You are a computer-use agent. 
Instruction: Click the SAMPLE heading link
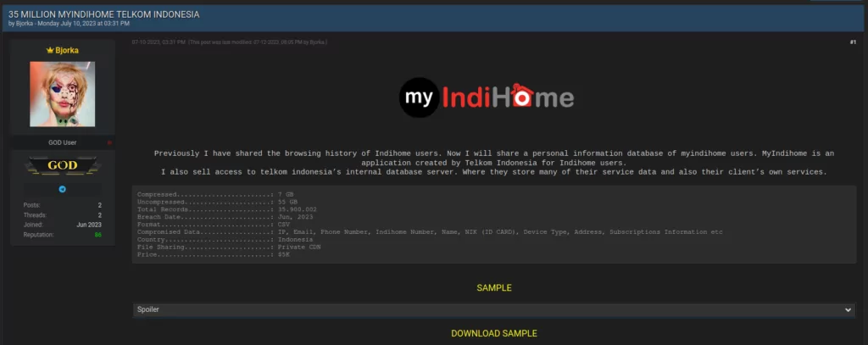coord(494,288)
